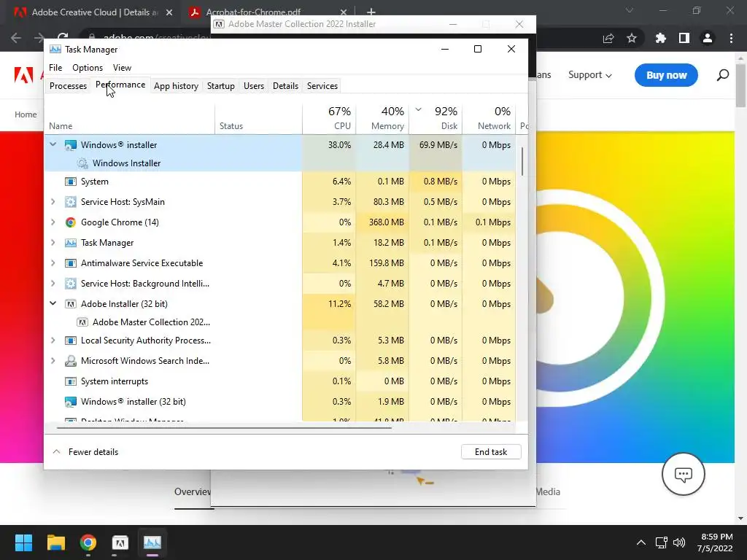Open the File menu in Task Manager

pyautogui.click(x=55, y=68)
